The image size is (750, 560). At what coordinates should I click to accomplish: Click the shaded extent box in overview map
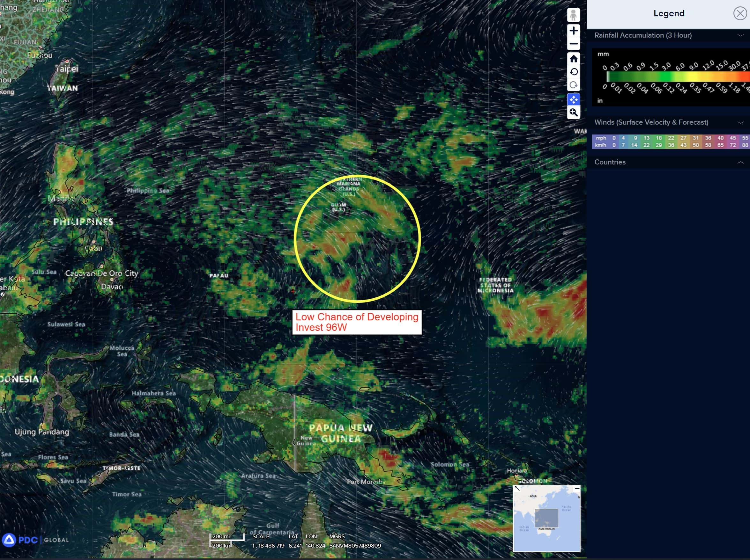546,518
